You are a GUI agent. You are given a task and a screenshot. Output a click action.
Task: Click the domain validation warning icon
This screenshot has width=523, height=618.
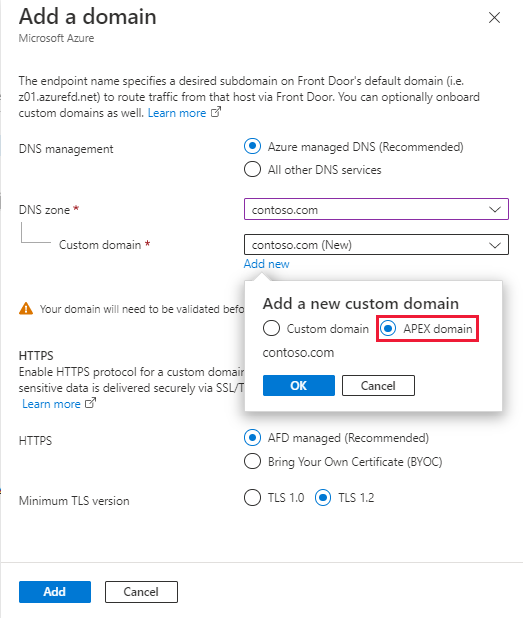[x=26, y=309]
